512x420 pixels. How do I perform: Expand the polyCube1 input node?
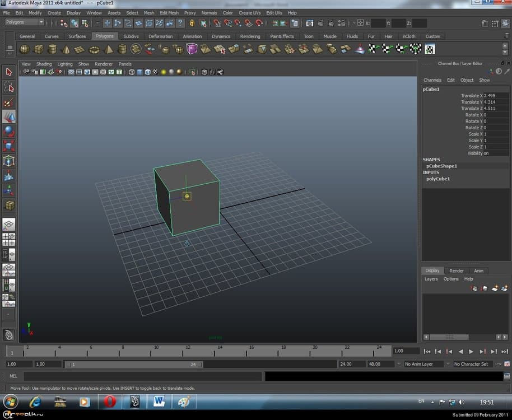click(438, 179)
